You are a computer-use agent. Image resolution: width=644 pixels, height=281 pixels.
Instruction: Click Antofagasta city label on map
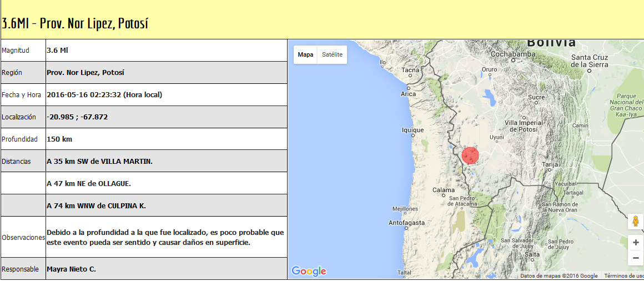pos(406,223)
